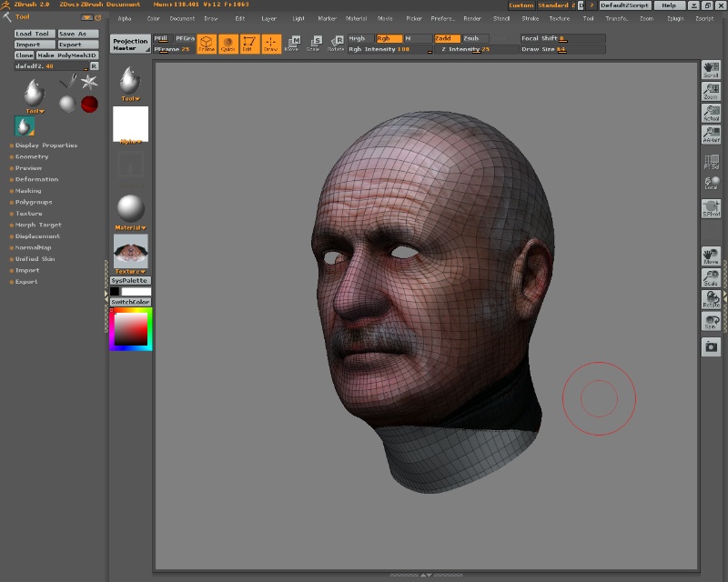Select the brush stroke tool icon
The height and width of the screenshot is (582, 728).
tap(67, 82)
